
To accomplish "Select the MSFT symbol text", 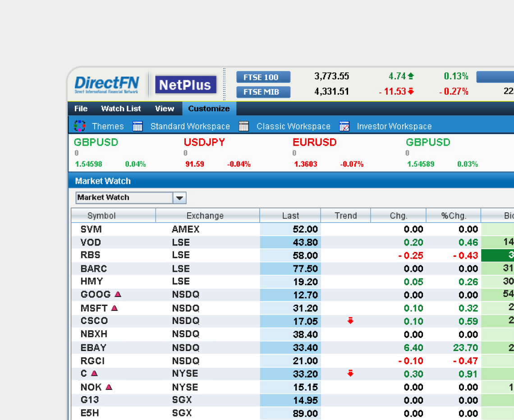I will coord(94,308).
